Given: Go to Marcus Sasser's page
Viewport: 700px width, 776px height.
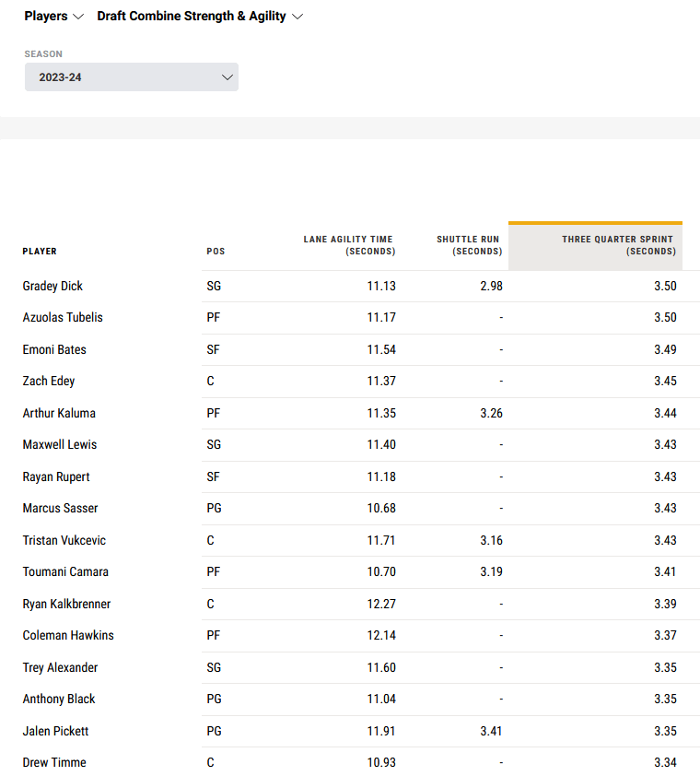Looking at the screenshot, I should pyautogui.click(x=60, y=508).
